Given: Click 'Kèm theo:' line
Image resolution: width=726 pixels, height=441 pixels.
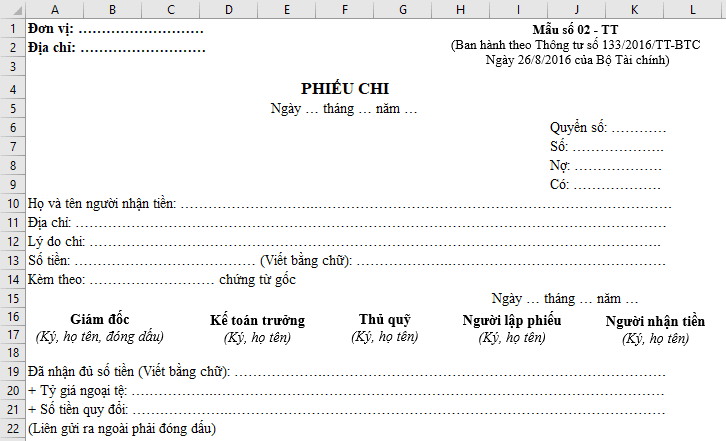Looking at the screenshot, I should click(x=162, y=279).
